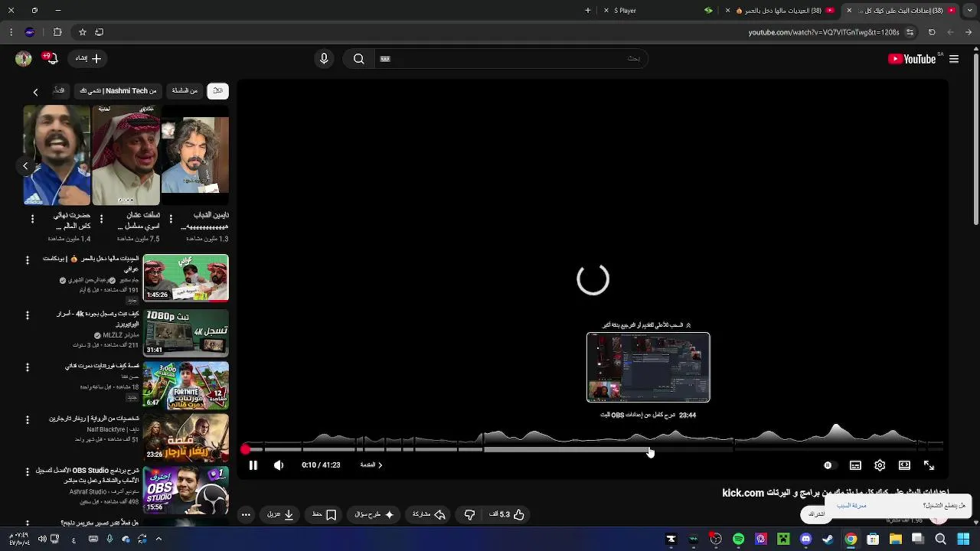The width and height of the screenshot is (980, 551).
Task: Open a new browser tab
Action: click(x=587, y=11)
